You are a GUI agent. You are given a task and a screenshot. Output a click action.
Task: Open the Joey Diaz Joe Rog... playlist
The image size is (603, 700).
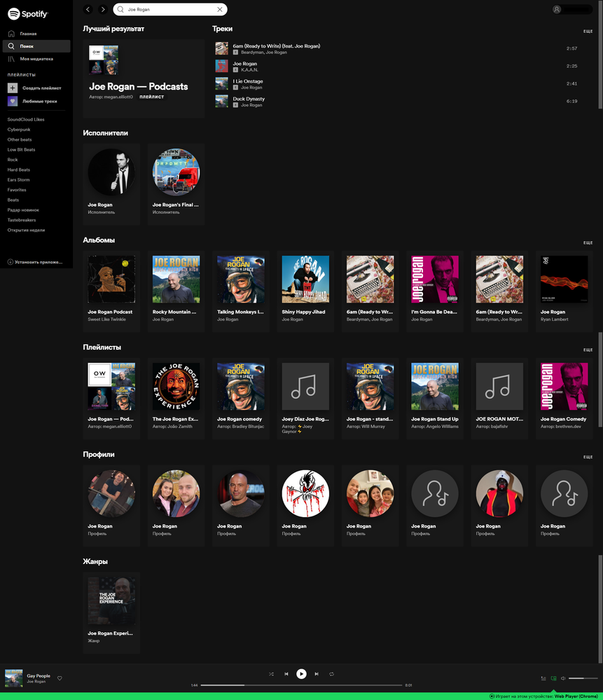(x=306, y=398)
